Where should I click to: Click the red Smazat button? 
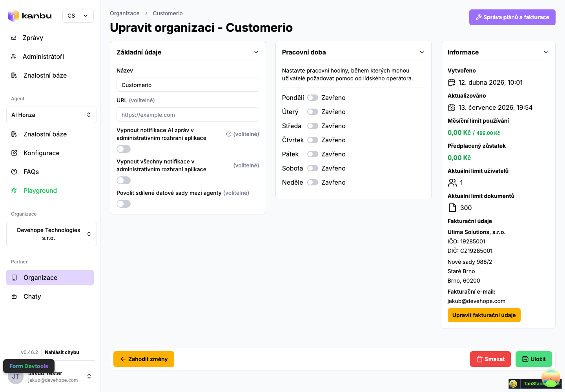coord(490,359)
